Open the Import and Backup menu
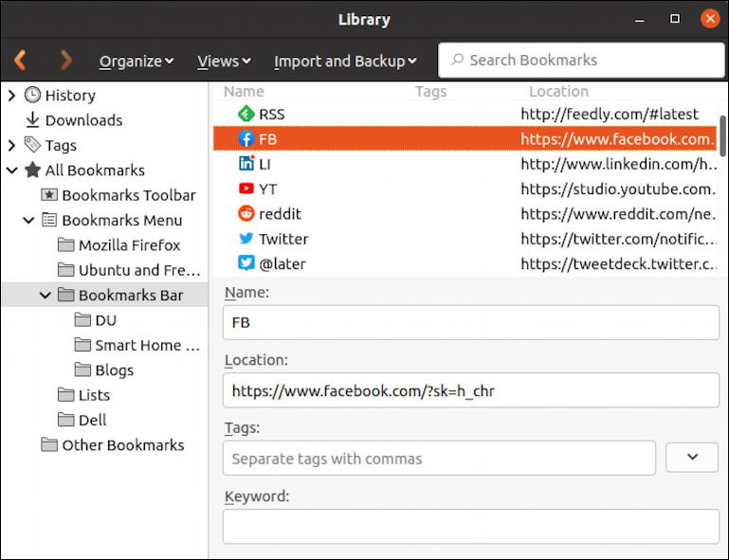Viewport: 729px width, 560px height. (345, 61)
